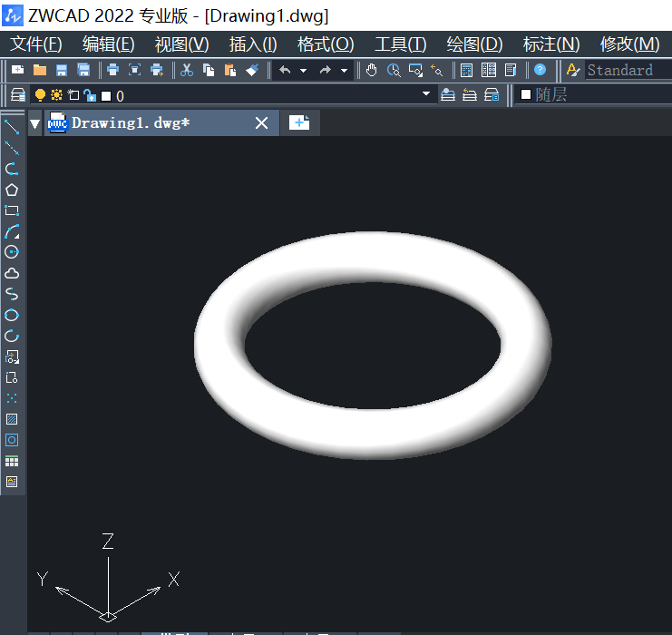This screenshot has height=635, width=672.
Task: Open the 格式(O) menu
Action: (x=326, y=44)
